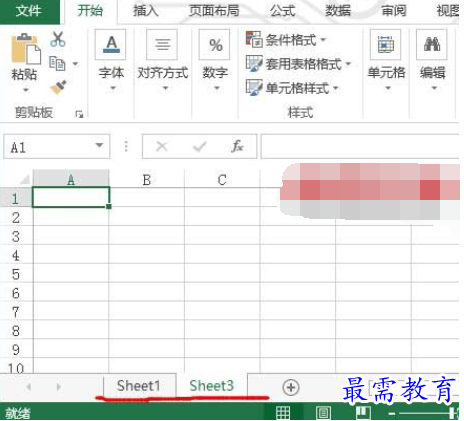Click the cancel X formula bar icon

coord(162,146)
